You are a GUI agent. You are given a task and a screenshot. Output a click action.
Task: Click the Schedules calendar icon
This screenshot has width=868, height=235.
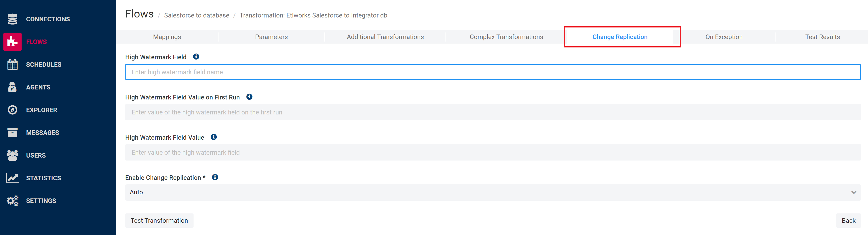12,64
